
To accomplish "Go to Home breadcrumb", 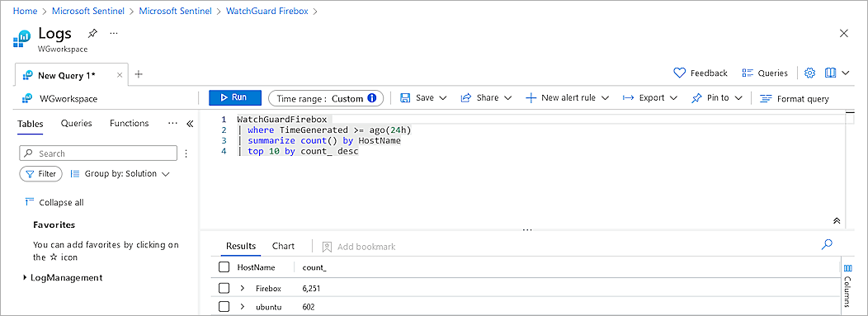I will [25, 11].
